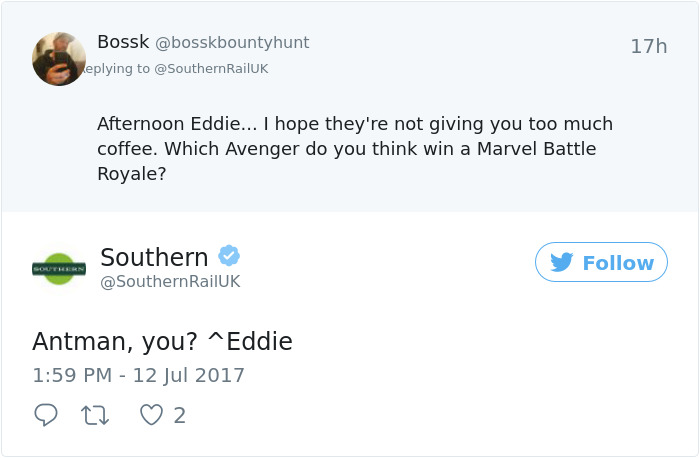Open Bossk's profile picture

coord(59,58)
